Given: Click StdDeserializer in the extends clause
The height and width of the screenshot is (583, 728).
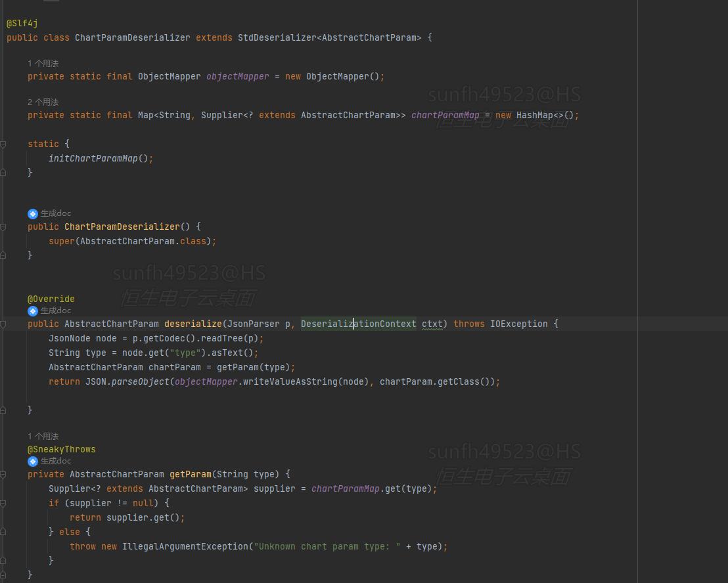Looking at the screenshot, I should (277, 37).
